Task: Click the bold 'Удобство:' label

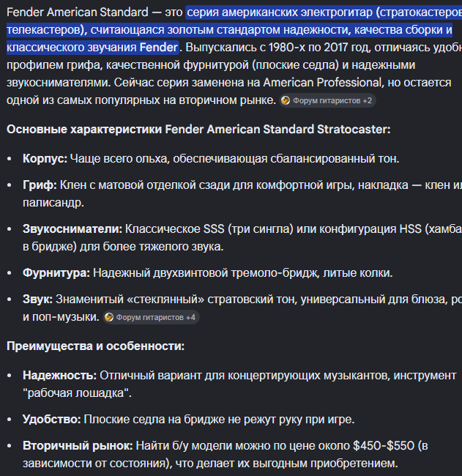Action: pos(52,420)
